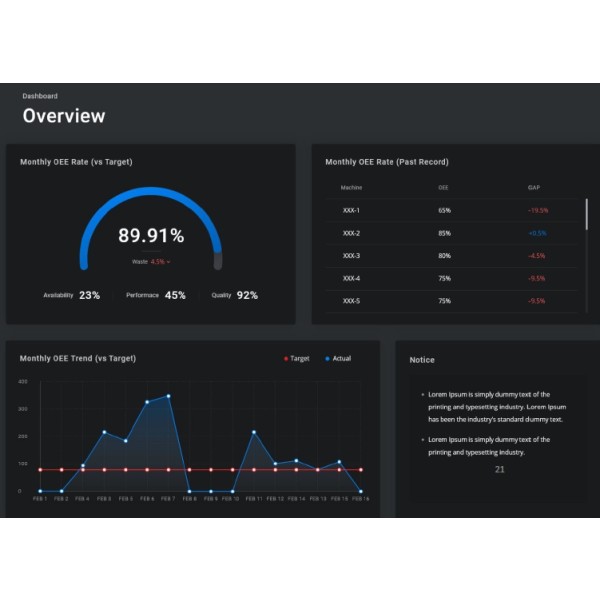Click the Target data point at FEB 1
The height and width of the screenshot is (600, 600).
tap(40, 470)
